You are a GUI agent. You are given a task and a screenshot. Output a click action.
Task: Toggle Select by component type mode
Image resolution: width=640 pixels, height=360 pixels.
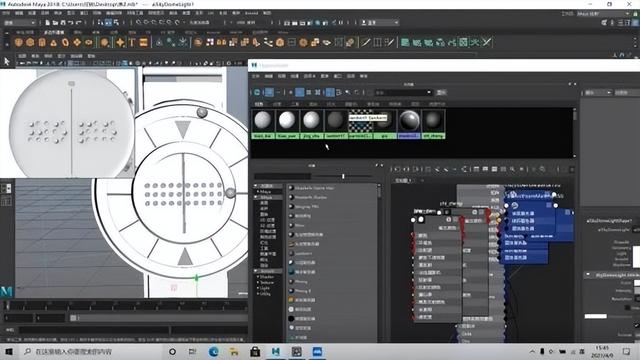pos(116,23)
